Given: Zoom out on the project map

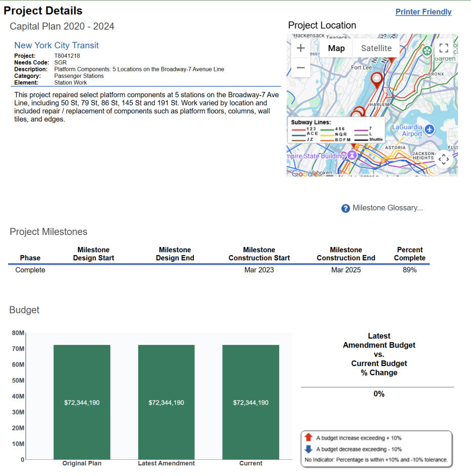Looking at the screenshot, I should coord(301,67).
